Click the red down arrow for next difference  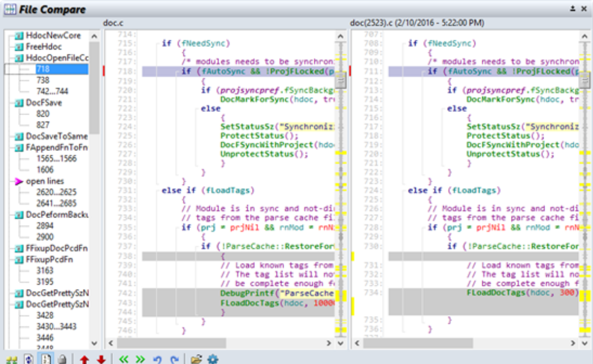pyautogui.click(x=101, y=359)
